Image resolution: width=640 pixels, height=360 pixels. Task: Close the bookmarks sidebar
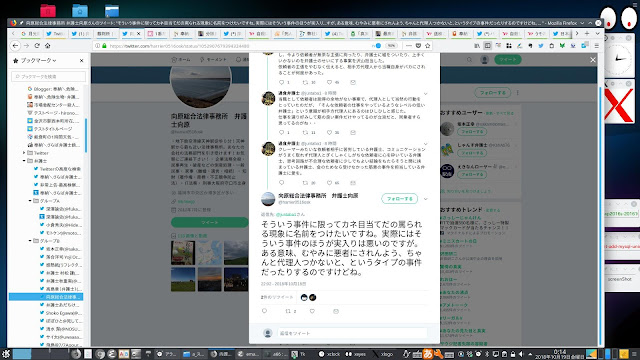81,60
